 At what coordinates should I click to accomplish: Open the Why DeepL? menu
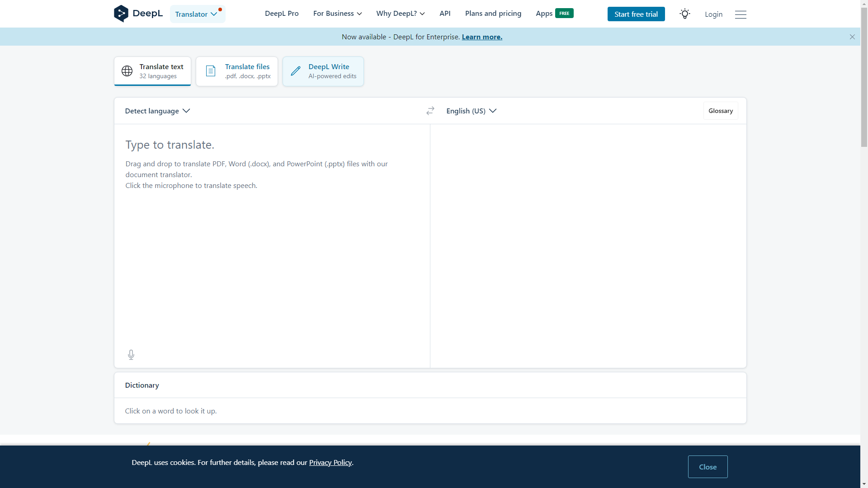(x=400, y=14)
